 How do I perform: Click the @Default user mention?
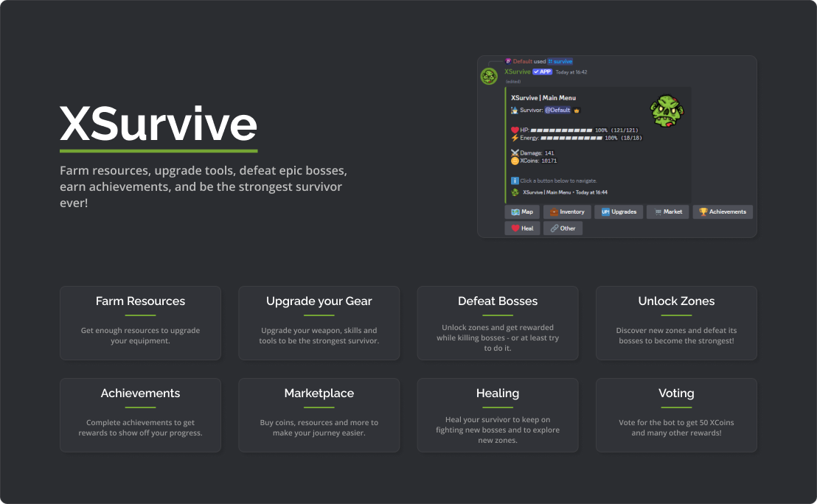557,110
